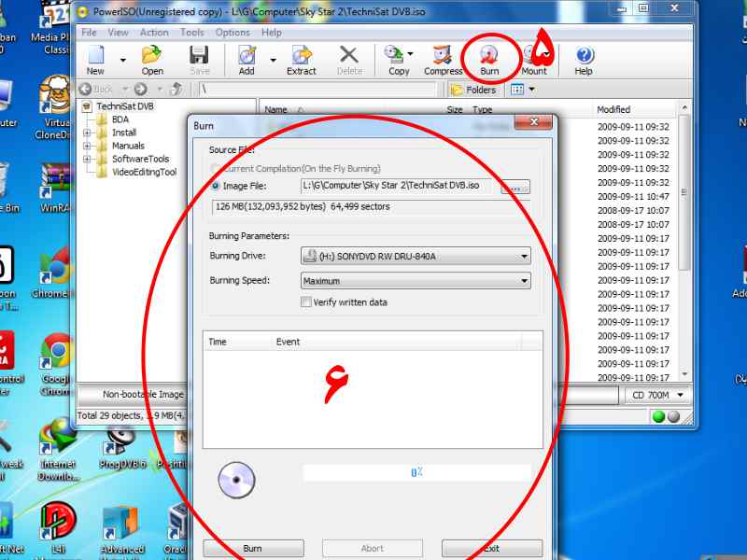The width and height of the screenshot is (747, 560).
Task: Click the Delete toolbar icon
Action: coord(349,60)
